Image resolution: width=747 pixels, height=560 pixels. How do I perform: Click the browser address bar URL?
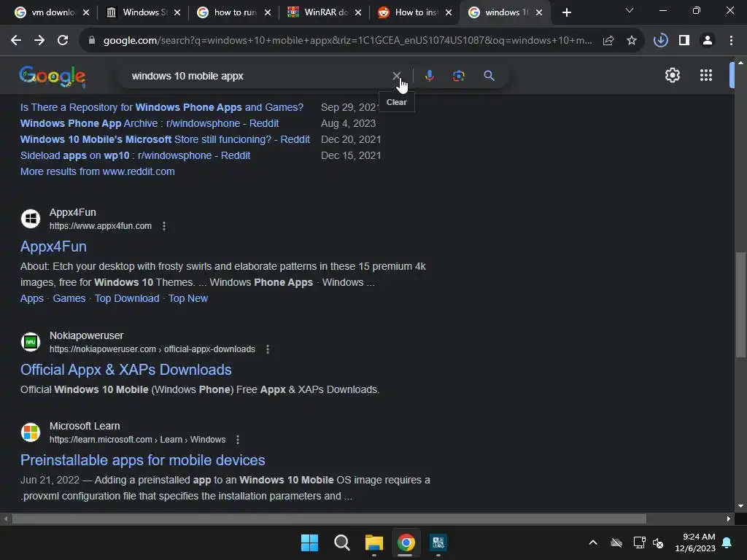348,41
